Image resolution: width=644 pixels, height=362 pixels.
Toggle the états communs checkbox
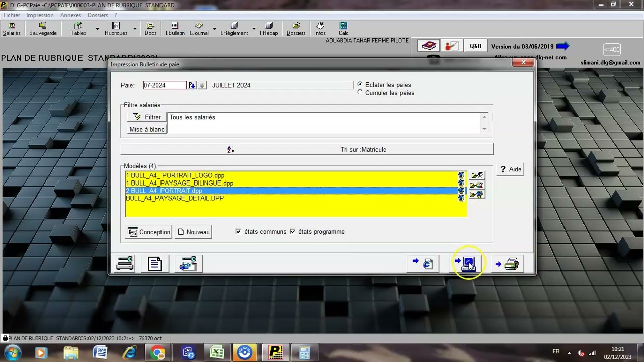pos(238,232)
